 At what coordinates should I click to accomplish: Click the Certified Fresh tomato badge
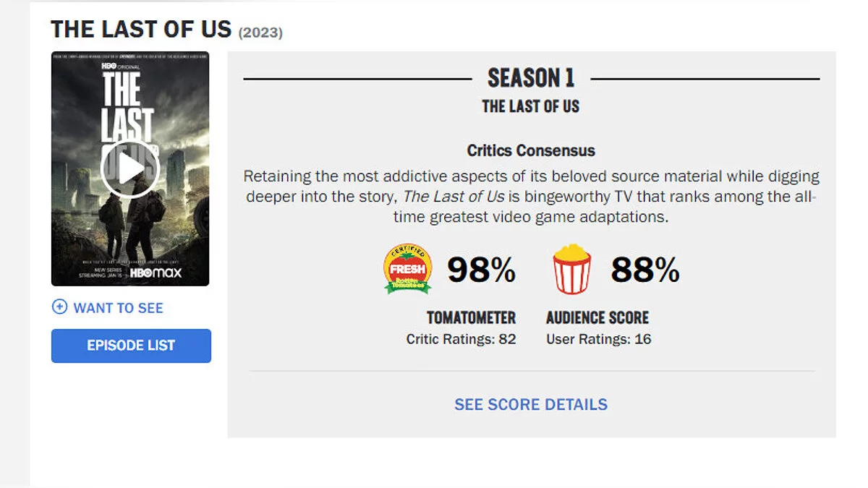pos(408,269)
